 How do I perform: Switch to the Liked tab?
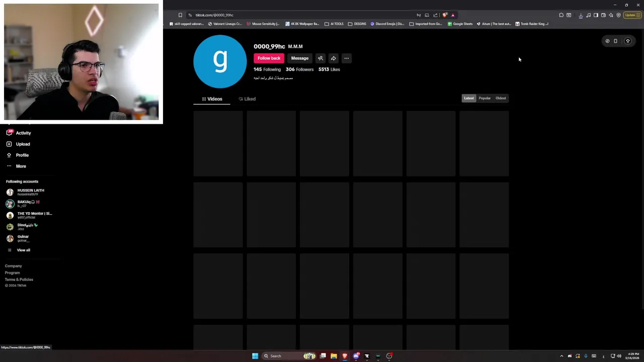(x=247, y=99)
